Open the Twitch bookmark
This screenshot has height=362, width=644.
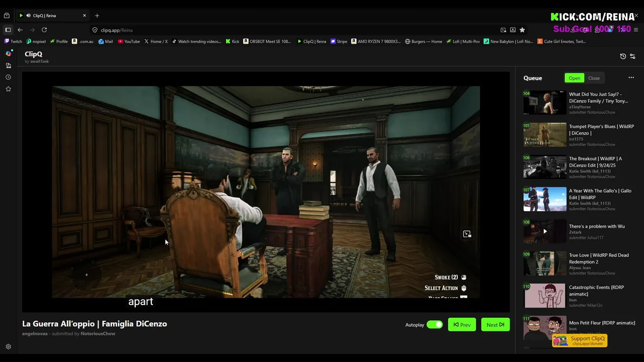(14, 41)
